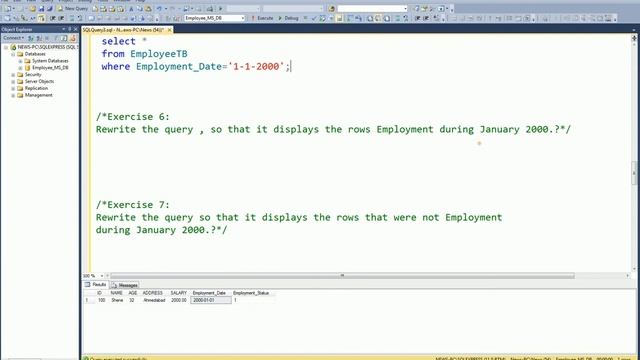The image size is (640, 360).
Task: Collapse the NEWS-PC\SQLEXPRESS server node
Action: (x=6, y=47)
